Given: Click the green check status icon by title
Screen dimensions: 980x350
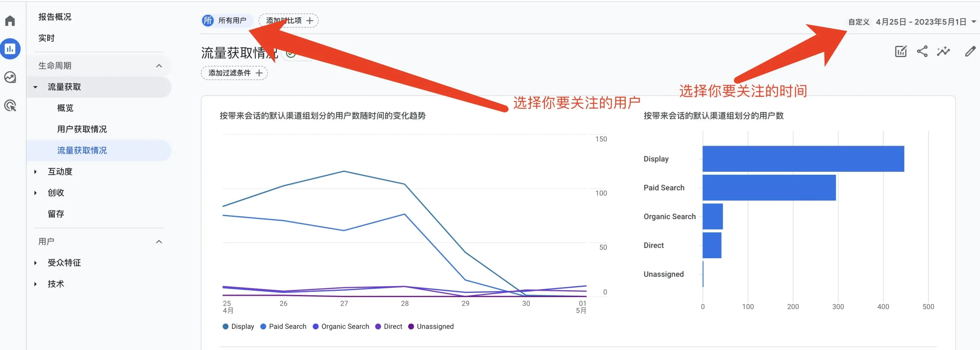Looking at the screenshot, I should pos(291,54).
